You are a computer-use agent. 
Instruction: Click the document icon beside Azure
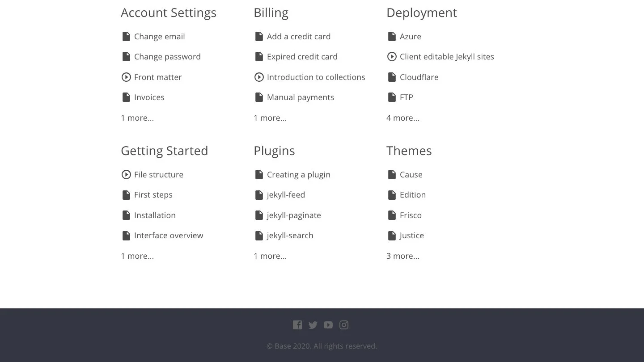click(392, 37)
